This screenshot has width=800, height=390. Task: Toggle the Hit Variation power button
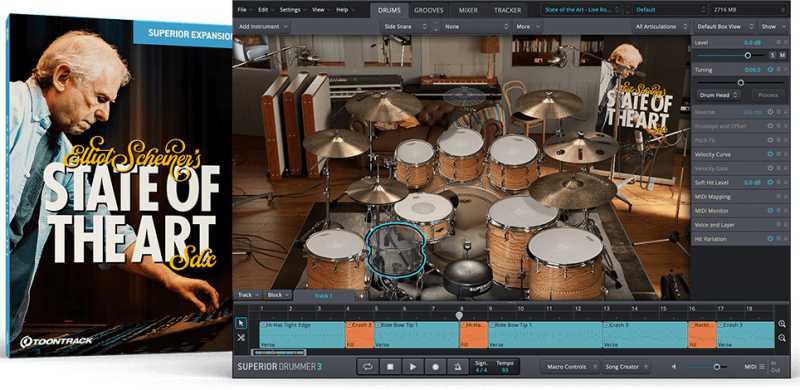coord(770,238)
